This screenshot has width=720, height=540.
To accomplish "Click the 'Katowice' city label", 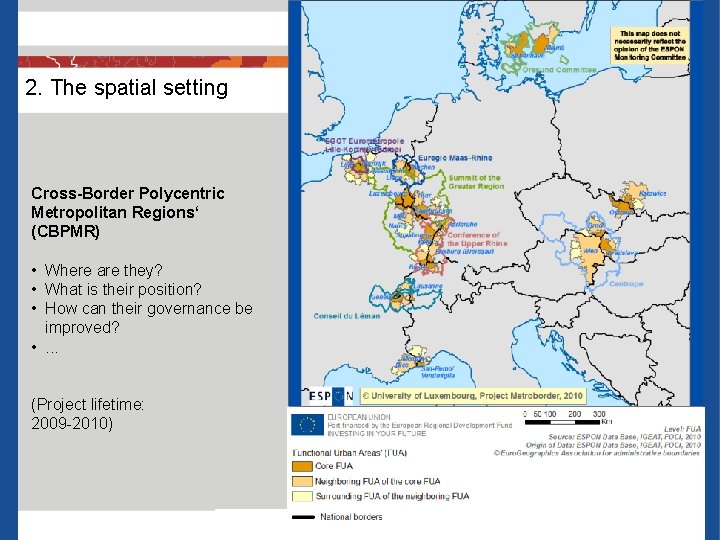I will coord(652,193).
